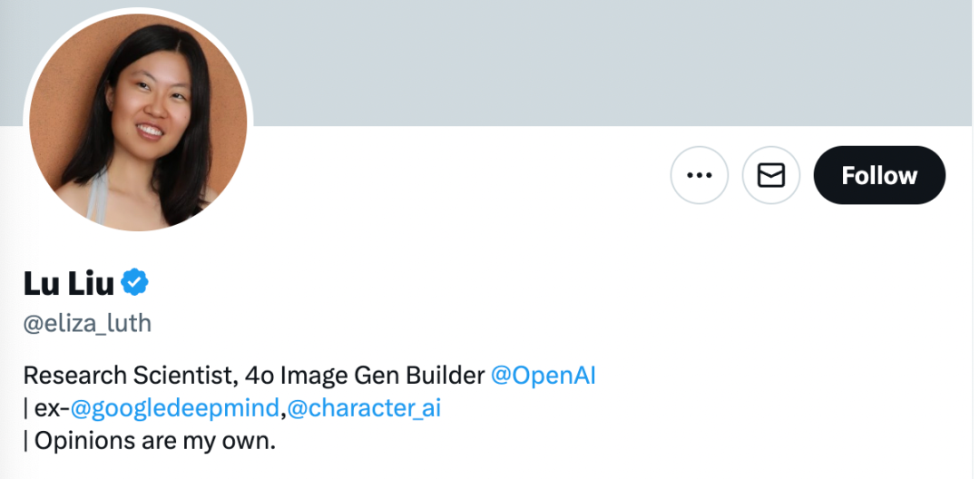Click the @eliza_luth handle text
Viewport: 980px width, 479px height.
[87, 324]
